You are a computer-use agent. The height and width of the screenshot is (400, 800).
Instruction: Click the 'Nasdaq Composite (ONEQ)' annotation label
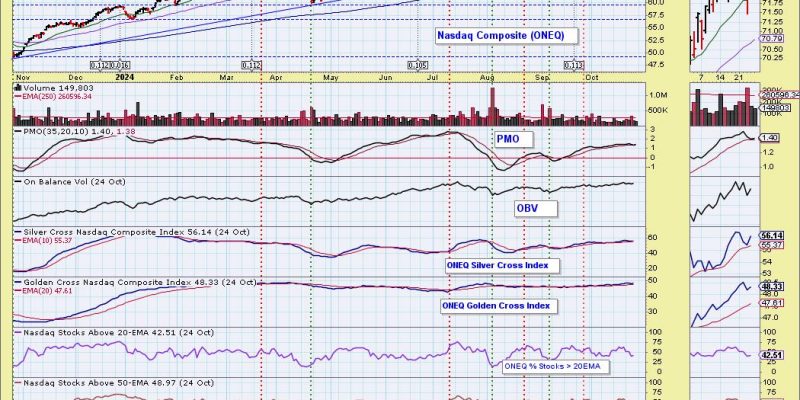pos(507,36)
